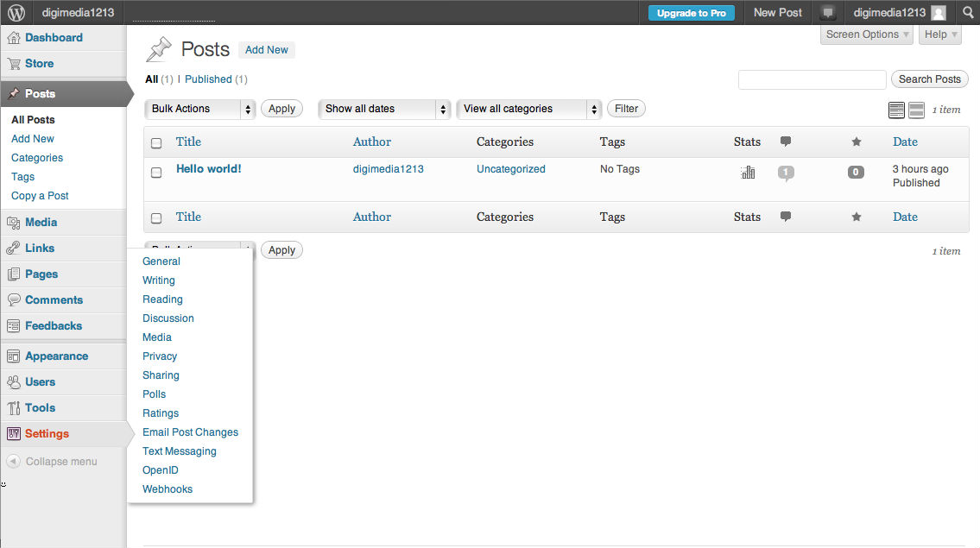Open Categories in Posts submenu
The width and height of the screenshot is (980, 548).
[x=37, y=158]
